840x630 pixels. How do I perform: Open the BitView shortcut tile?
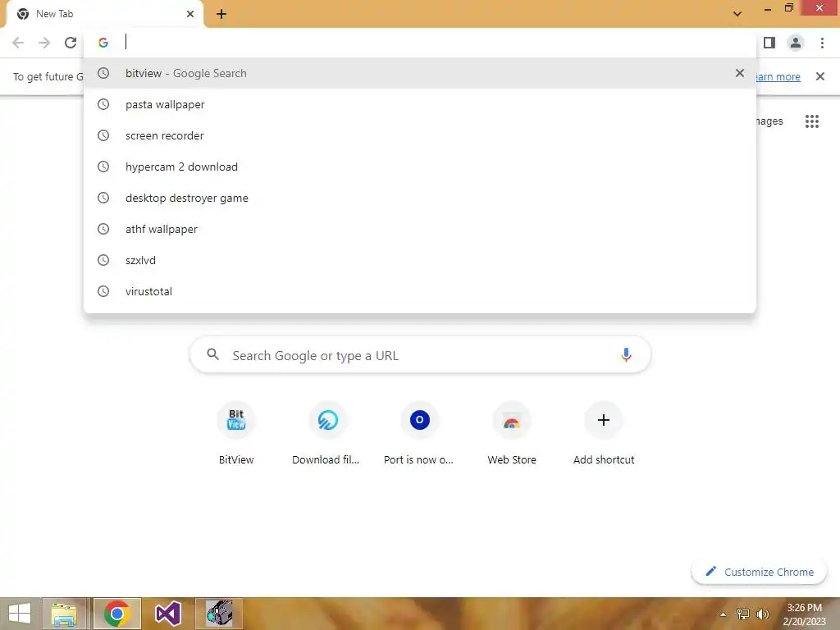(x=236, y=434)
